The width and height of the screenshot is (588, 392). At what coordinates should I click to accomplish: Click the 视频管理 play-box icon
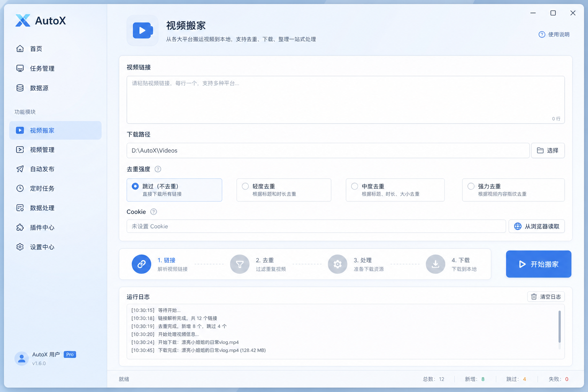click(20, 150)
